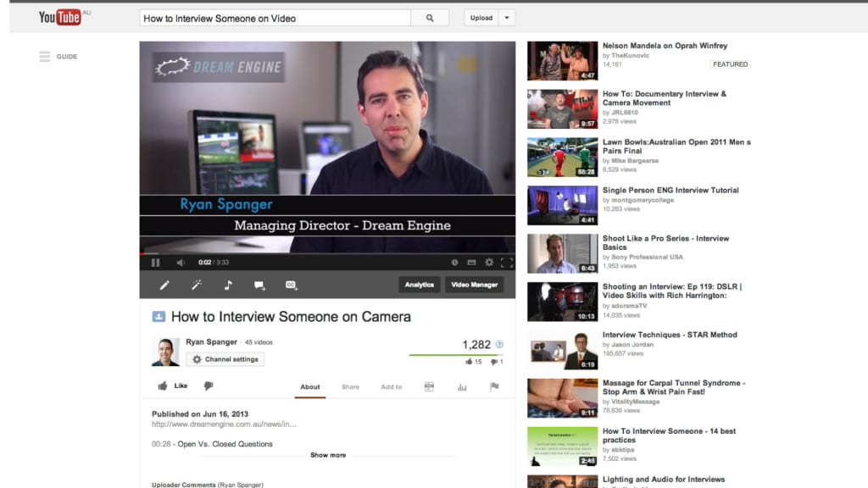Click the gear icon in Channel settings

coord(197,359)
